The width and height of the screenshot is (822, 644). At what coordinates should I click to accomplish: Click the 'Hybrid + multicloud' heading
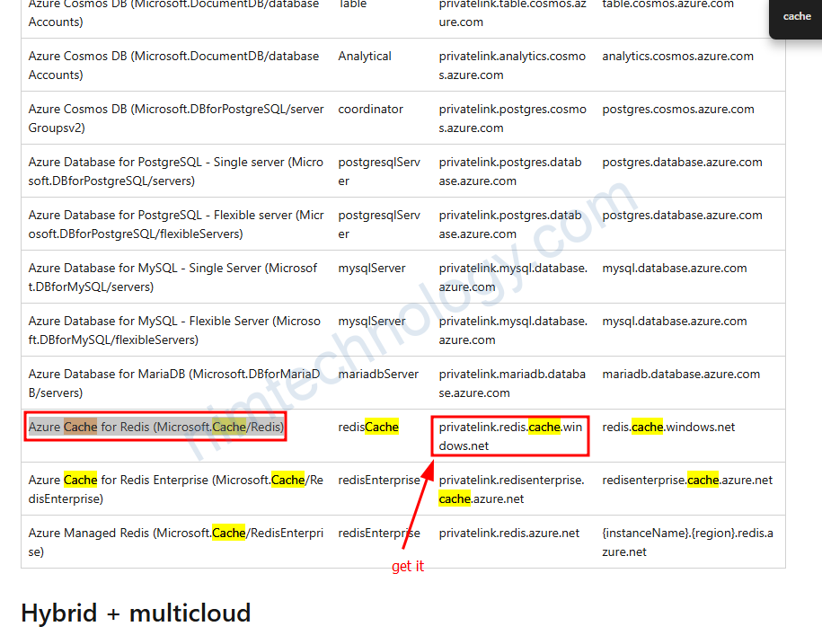point(136,613)
